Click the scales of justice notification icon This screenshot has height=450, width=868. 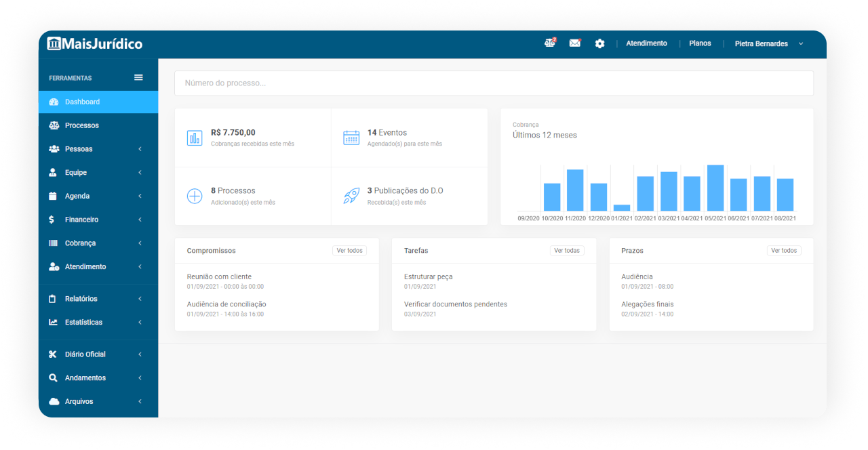549,43
